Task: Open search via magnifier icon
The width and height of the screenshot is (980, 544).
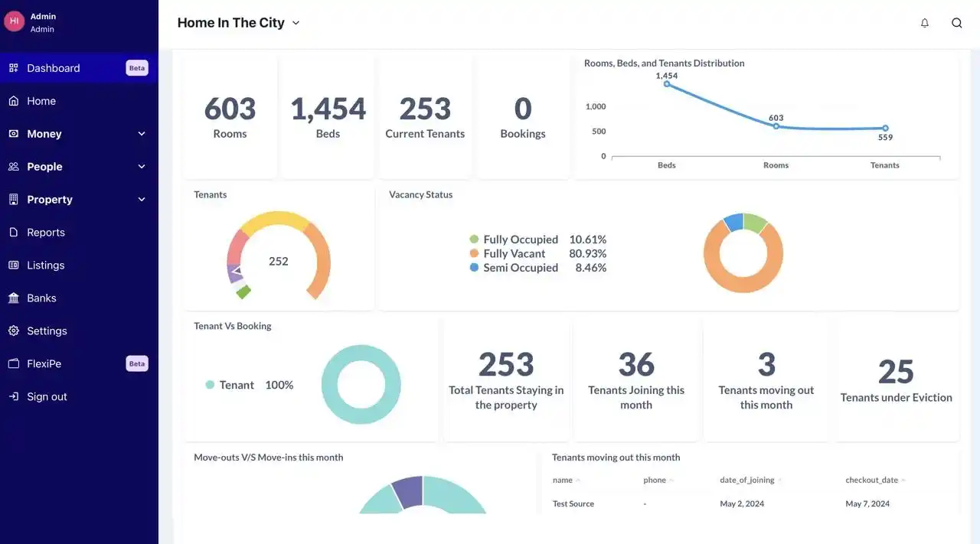Action: pyautogui.click(x=956, y=23)
